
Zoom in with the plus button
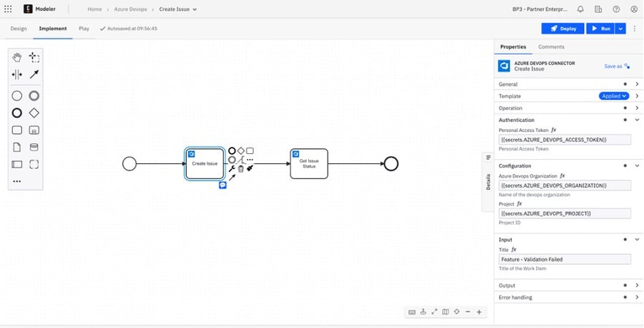coord(479,312)
